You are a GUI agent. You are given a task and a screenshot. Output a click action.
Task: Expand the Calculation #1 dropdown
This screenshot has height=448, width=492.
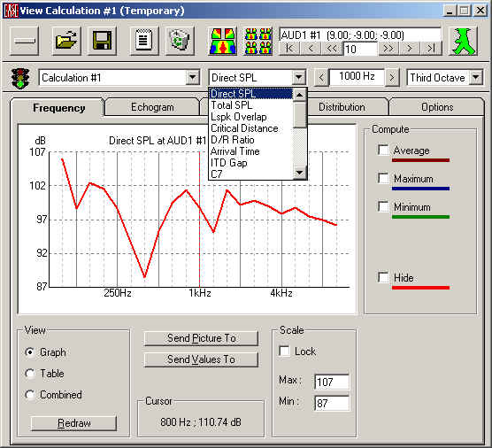click(192, 78)
